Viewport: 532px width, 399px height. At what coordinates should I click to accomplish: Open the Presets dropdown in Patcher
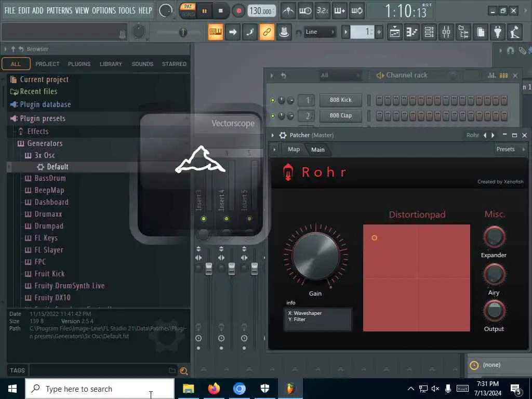pos(511,149)
